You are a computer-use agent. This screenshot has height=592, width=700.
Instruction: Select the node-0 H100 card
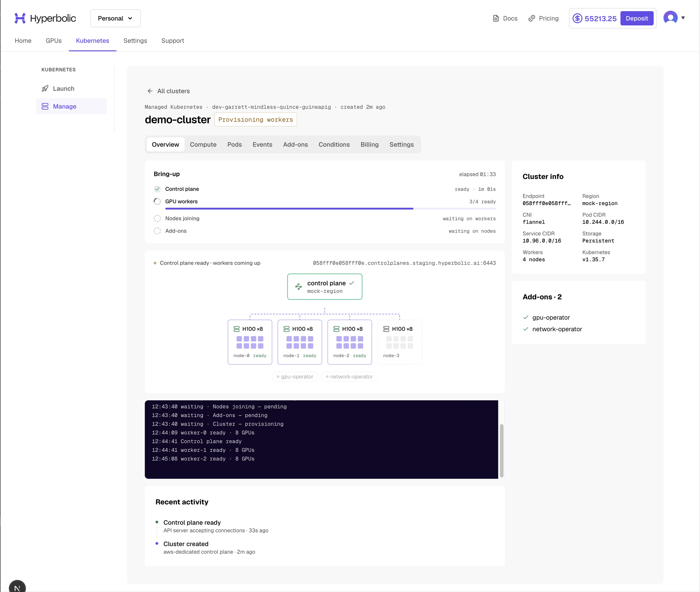pyautogui.click(x=250, y=342)
